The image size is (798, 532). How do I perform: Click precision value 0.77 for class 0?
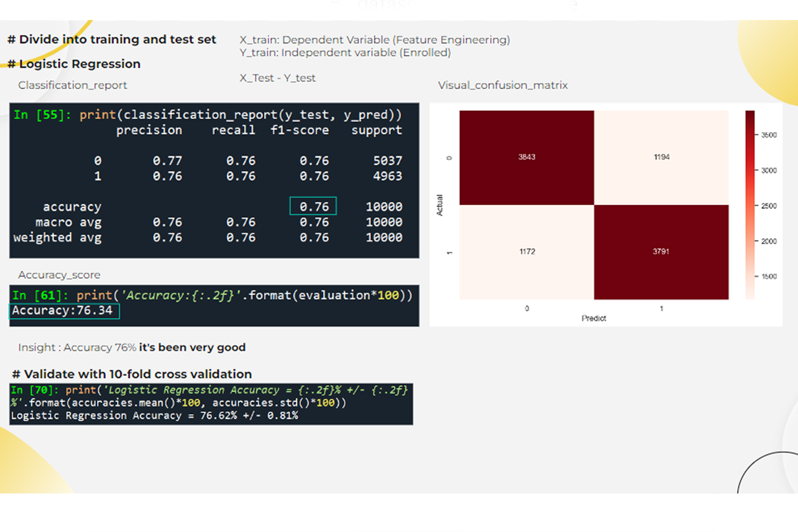[167, 161]
